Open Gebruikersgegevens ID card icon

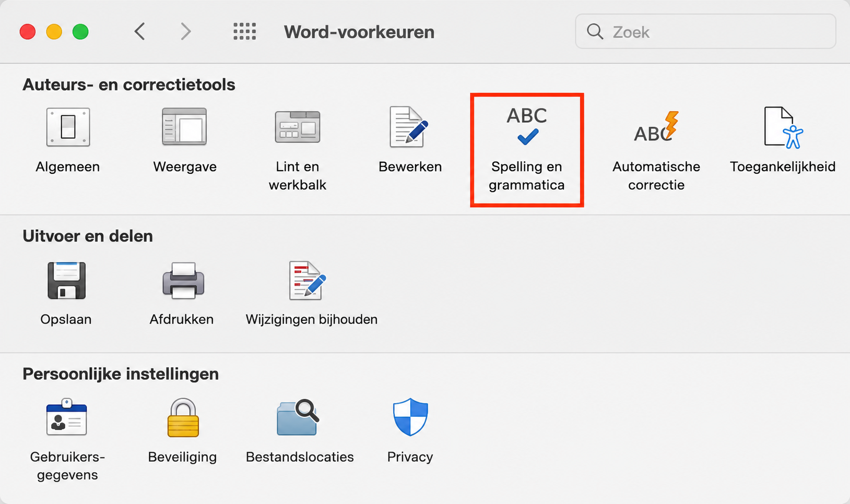[x=66, y=417]
